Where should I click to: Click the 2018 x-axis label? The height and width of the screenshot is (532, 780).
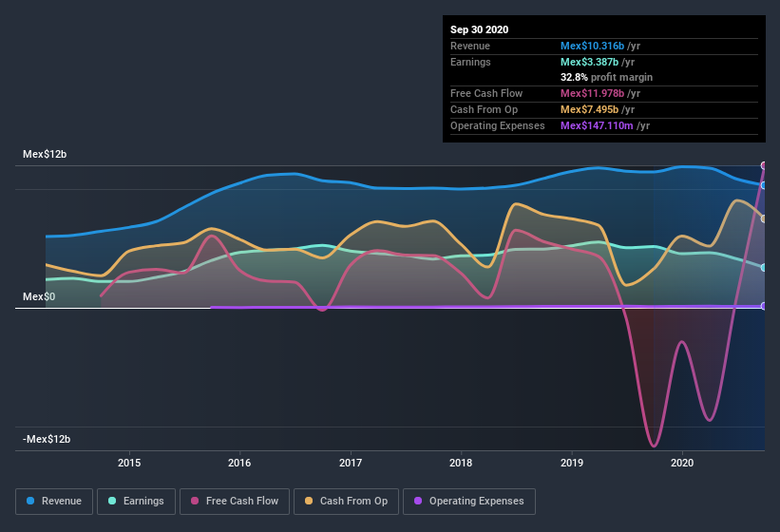pos(461,463)
